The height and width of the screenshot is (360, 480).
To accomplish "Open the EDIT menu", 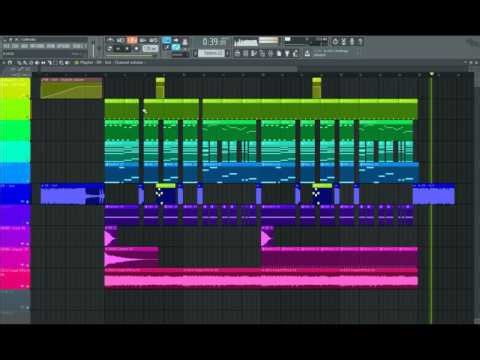I will [15, 46].
